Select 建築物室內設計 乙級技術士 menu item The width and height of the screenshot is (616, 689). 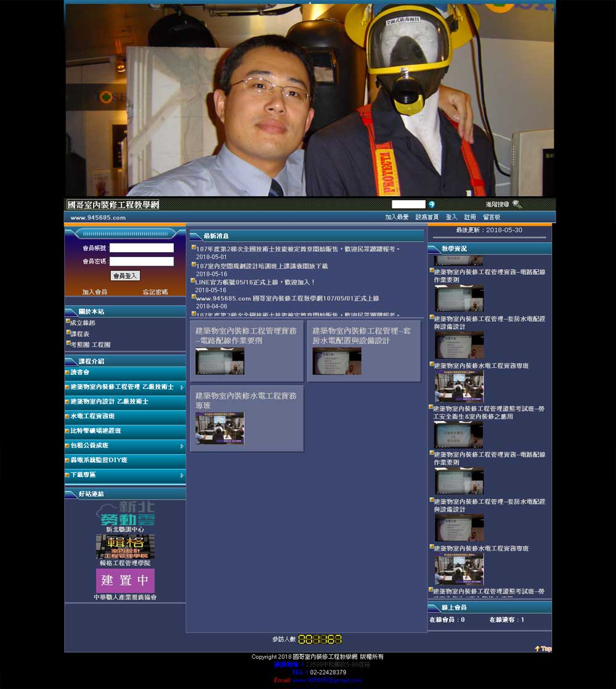pyautogui.click(x=125, y=402)
